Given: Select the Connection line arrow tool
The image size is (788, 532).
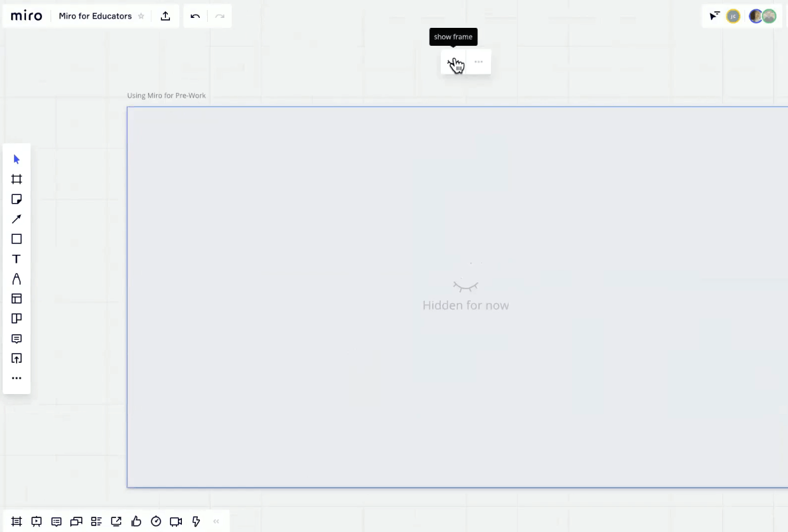Looking at the screenshot, I should point(17,219).
